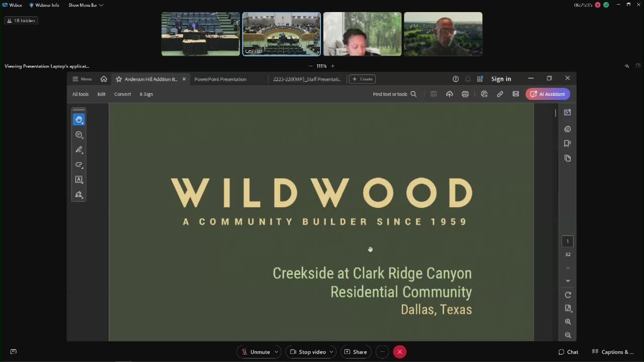The width and height of the screenshot is (644, 362).
Task: Open the Convert tool
Action: [x=122, y=94]
